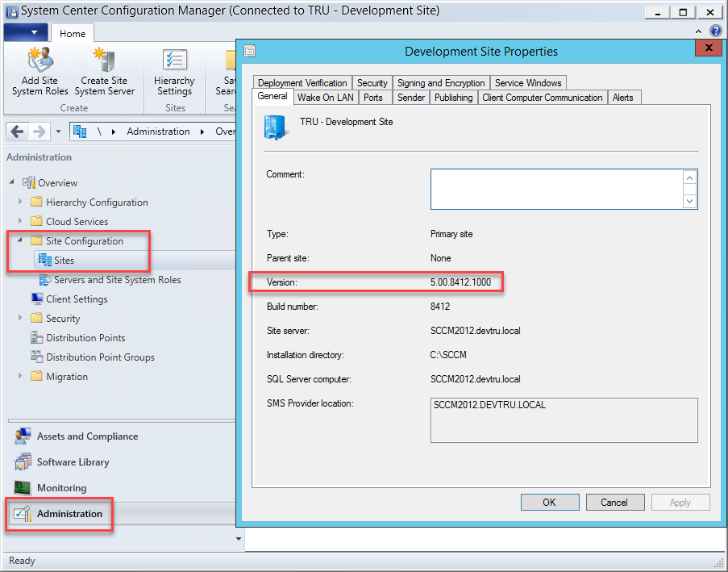This screenshot has height=572, width=728.
Task: Click the Cloud Services folder icon
Action: (36, 221)
